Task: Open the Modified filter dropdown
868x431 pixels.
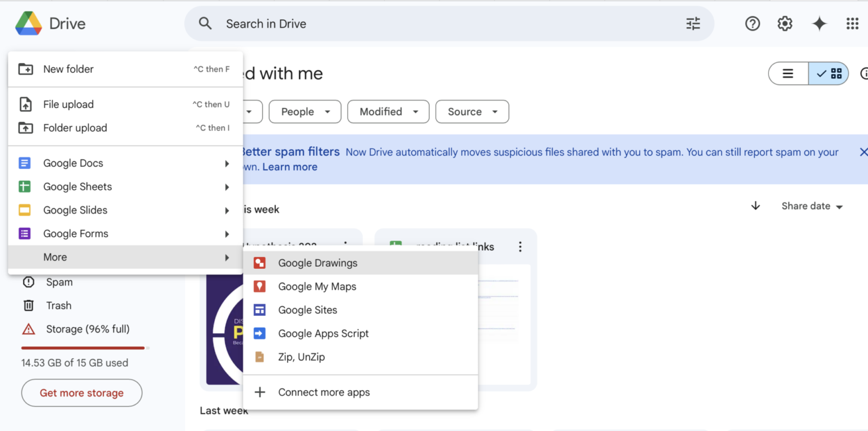Action: click(388, 111)
